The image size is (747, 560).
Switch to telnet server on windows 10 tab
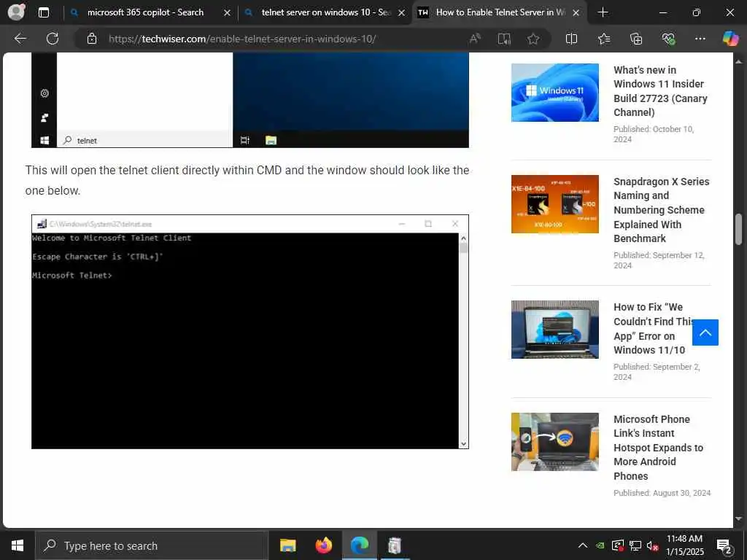(x=326, y=12)
